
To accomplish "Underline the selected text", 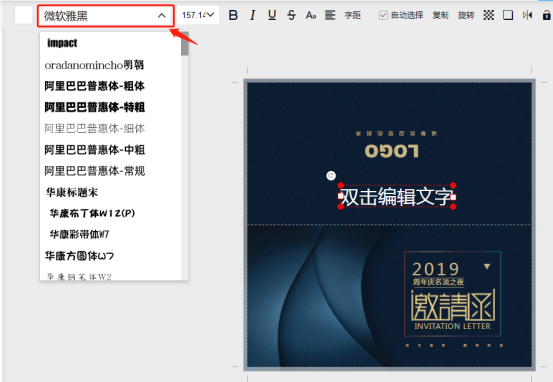I will point(272,15).
